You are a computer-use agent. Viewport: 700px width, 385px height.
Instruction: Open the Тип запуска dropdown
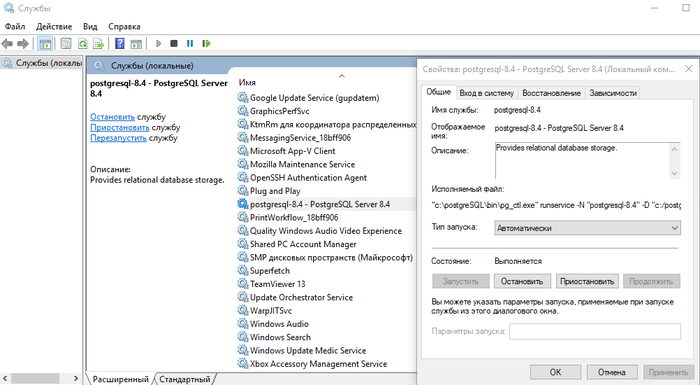(587, 228)
